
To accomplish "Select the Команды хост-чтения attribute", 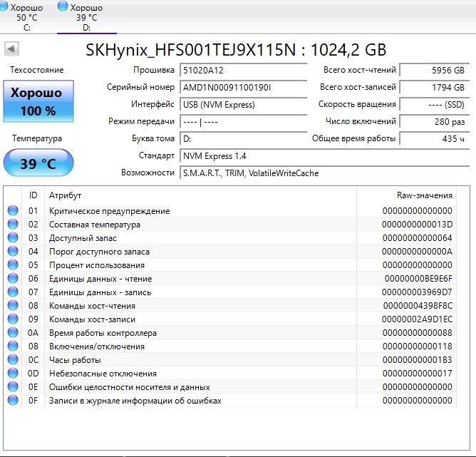I will [x=92, y=306].
